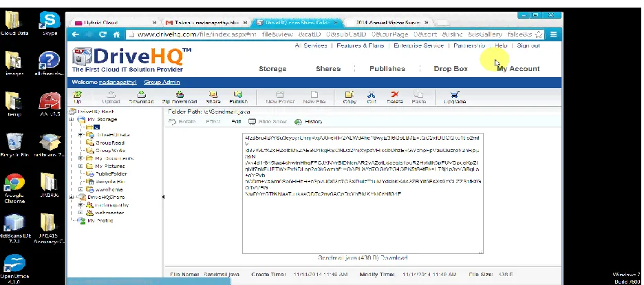
Task: Open OpenOffice 4.1.0 desktop shortcut
Action: coord(14,269)
